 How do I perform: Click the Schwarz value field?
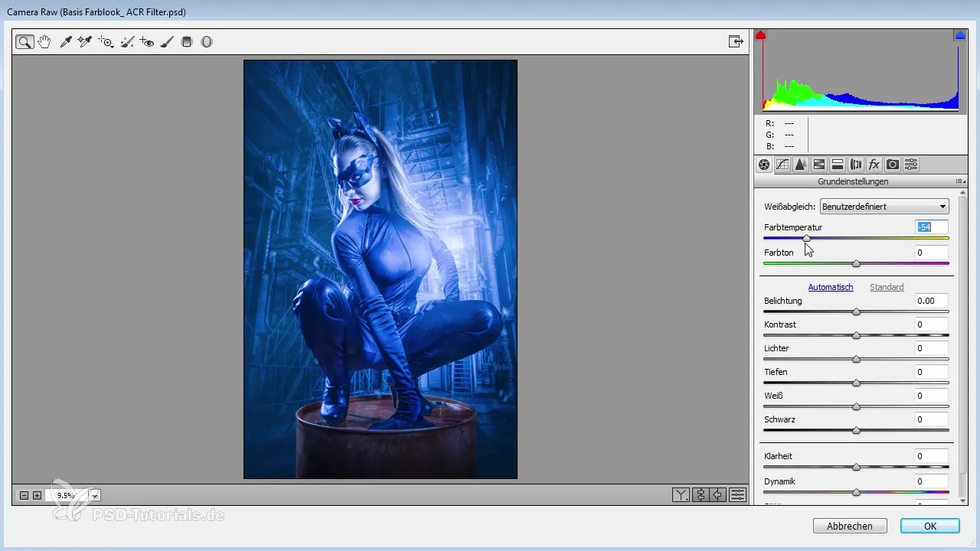click(x=932, y=419)
